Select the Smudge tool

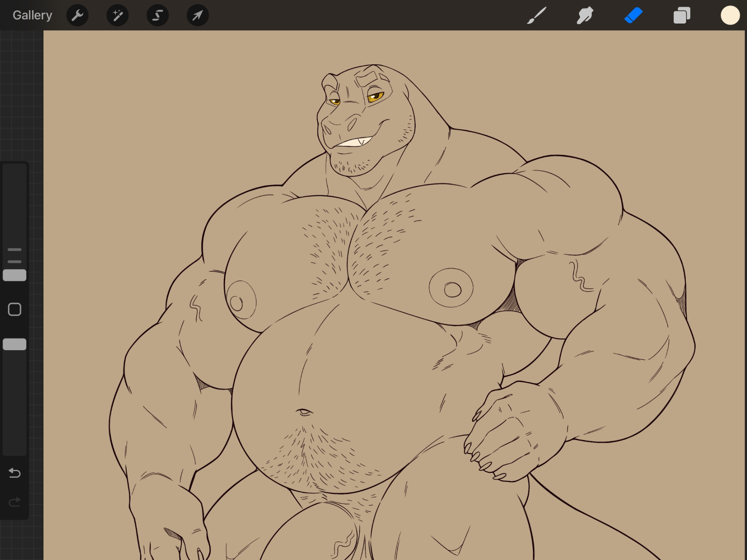pyautogui.click(x=585, y=15)
